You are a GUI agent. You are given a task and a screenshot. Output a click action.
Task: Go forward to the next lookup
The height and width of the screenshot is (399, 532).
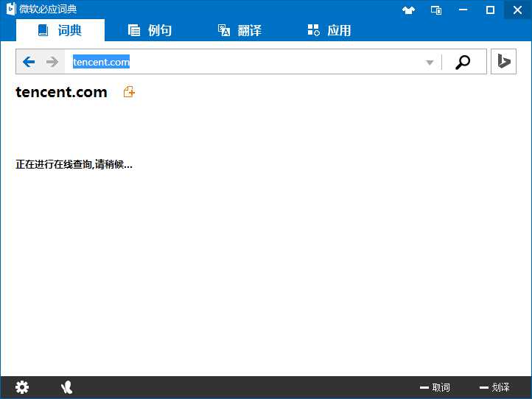pyautogui.click(x=52, y=62)
